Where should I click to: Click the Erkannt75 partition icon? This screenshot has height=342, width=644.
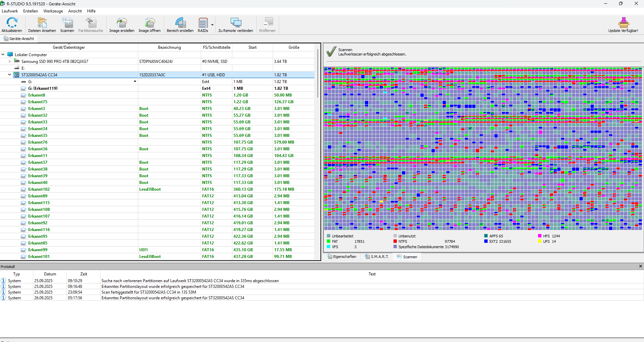[23, 102]
